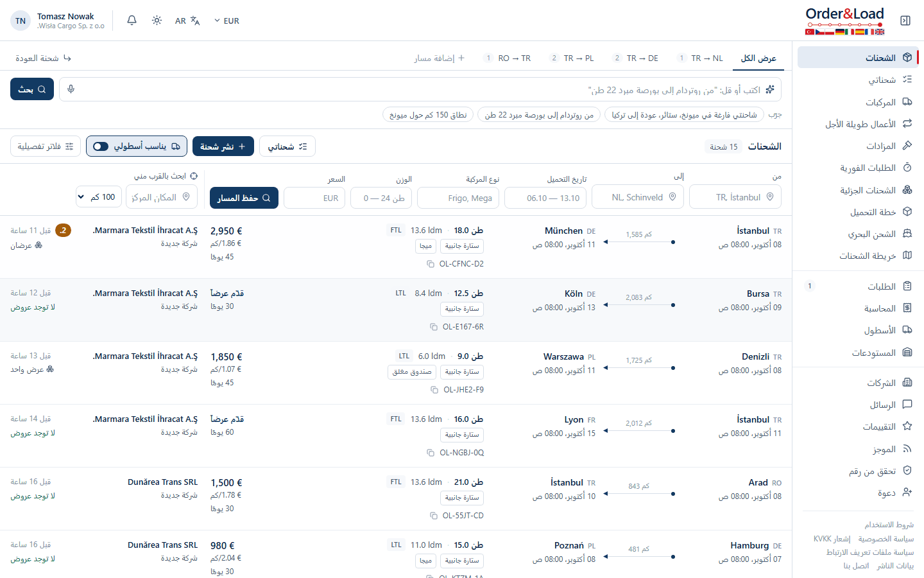Click شحنة العودة return shipment link
Image resolution: width=924 pixels, height=578 pixels.
[x=44, y=58]
